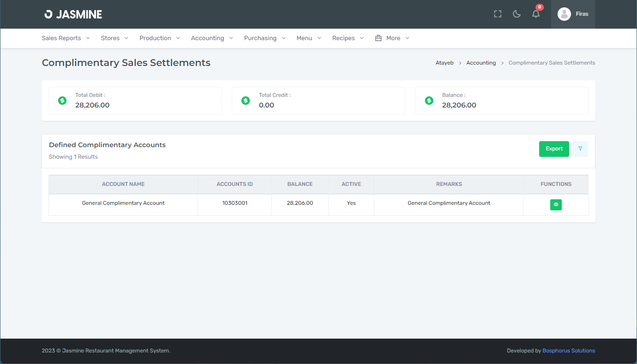
Task: Click the briefcase icon beside More
Action: click(x=379, y=38)
